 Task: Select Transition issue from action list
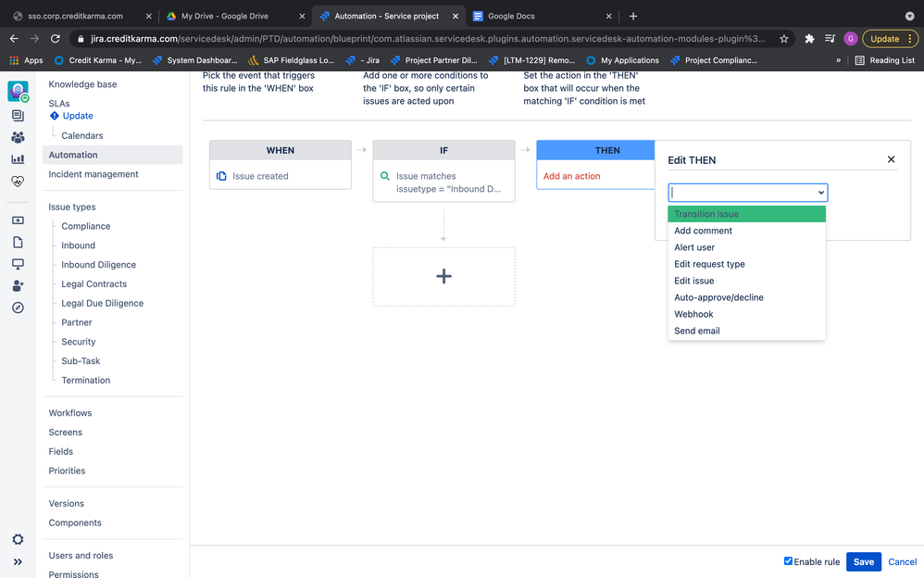tap(746, 214)
